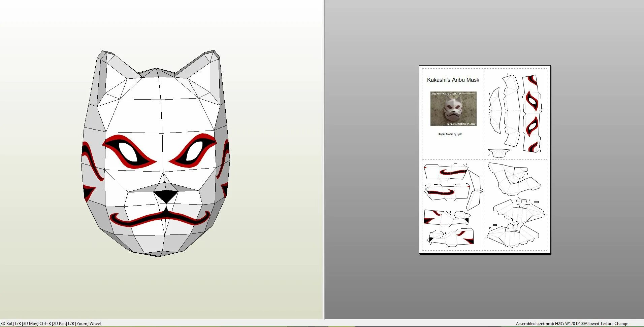
Task: Click the black nose on the 3D mask
Action: (x=166, y=196)
